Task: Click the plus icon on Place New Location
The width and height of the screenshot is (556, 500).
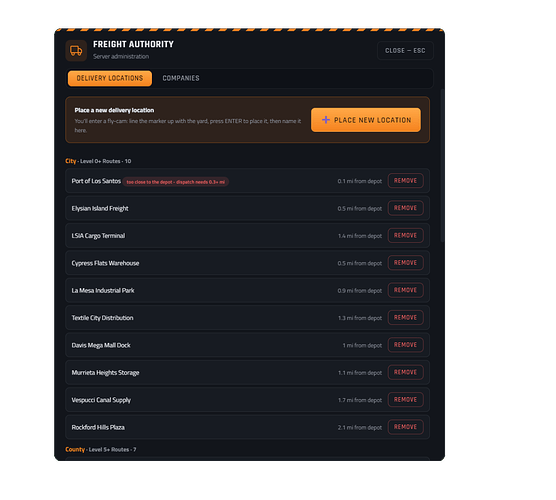Action: pyautogui.click(x=326, y=120)
